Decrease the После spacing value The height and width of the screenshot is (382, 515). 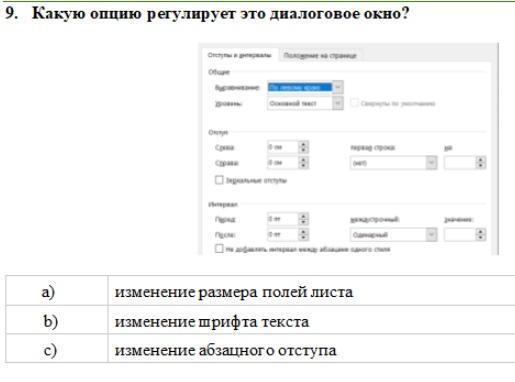pyautogui.click(x=303, y=237)
